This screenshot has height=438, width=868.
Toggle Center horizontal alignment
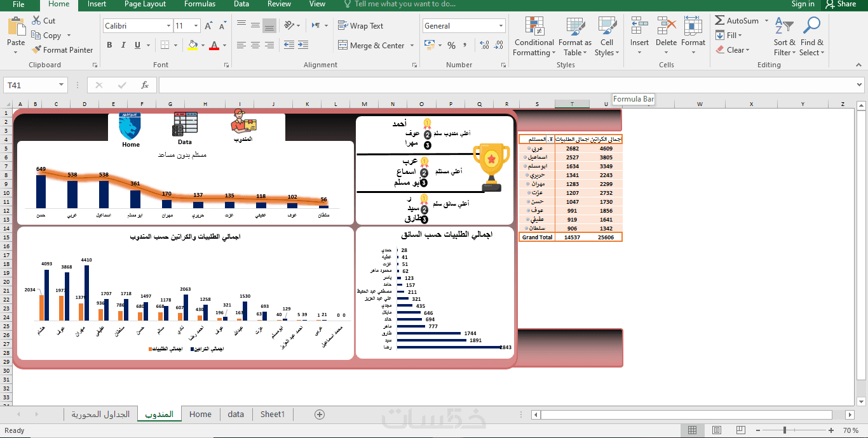(255, 45)
